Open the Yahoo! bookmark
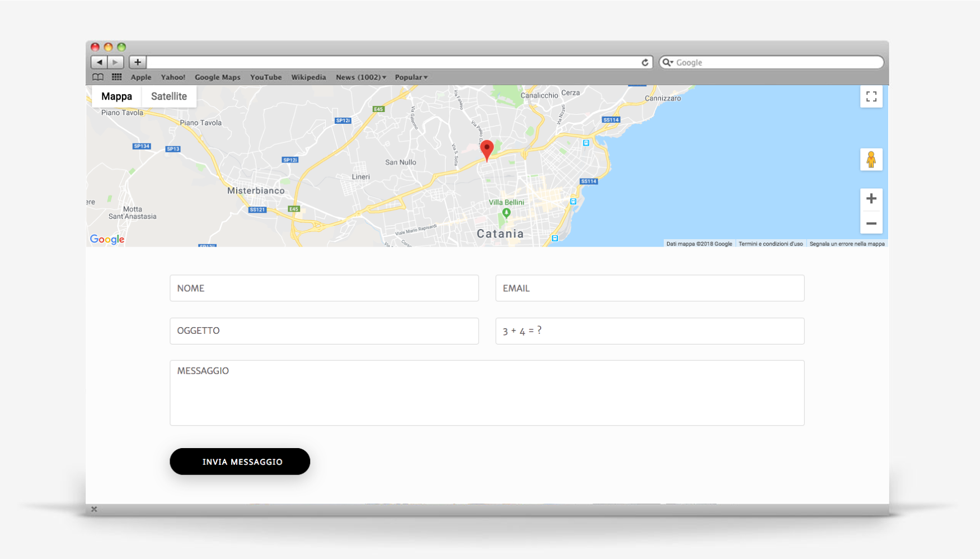The height and width of the screenshot is (559, 980). tap(173, 77)
